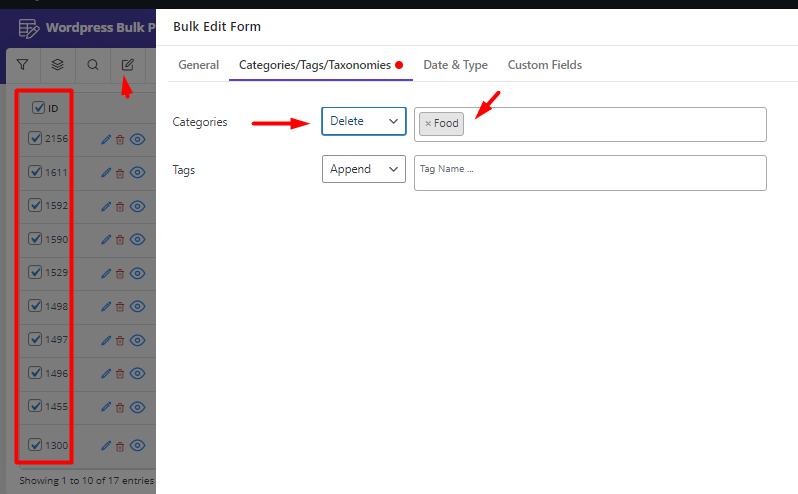
Task: Click the 'Showing 1 to 10 of 17 entries' text
Action: (x=87, y=480)
